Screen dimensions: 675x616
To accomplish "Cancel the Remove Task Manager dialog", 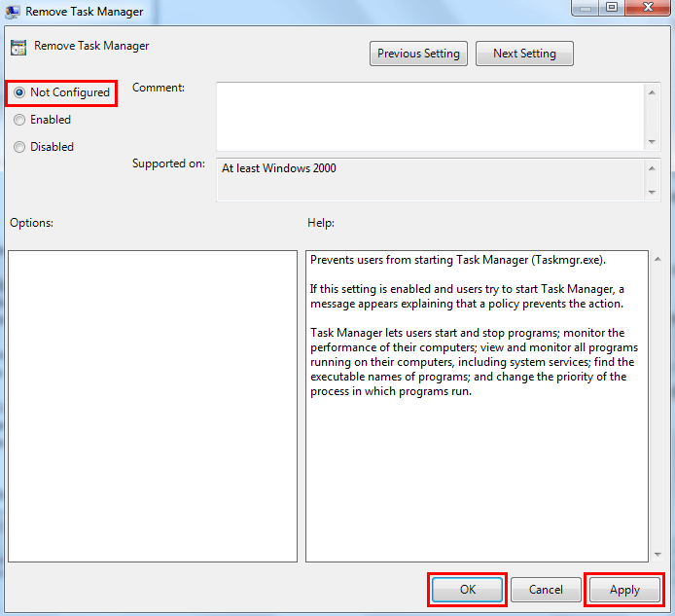I will tap(546, 590).
